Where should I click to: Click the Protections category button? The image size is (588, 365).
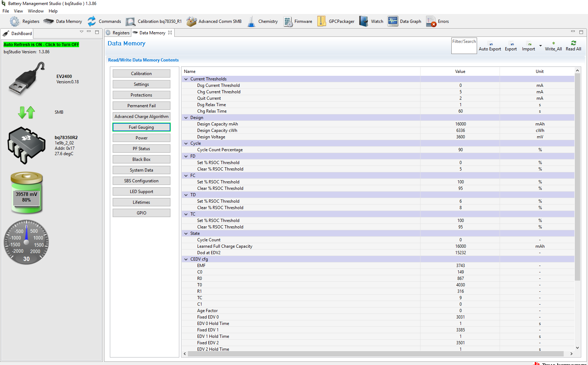[x=141, y=95]
